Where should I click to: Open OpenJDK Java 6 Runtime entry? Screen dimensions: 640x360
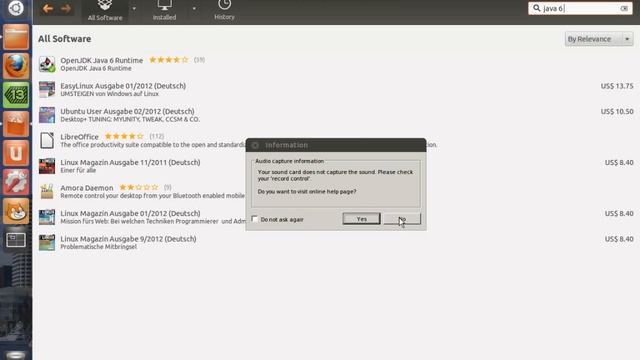pyautogui.click(x=336, y=64)
